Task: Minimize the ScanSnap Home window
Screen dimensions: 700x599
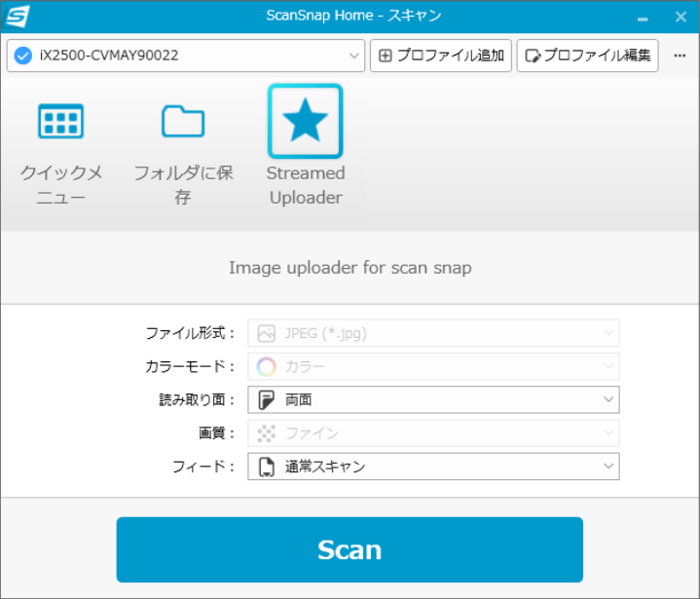Action: point(643,17)
